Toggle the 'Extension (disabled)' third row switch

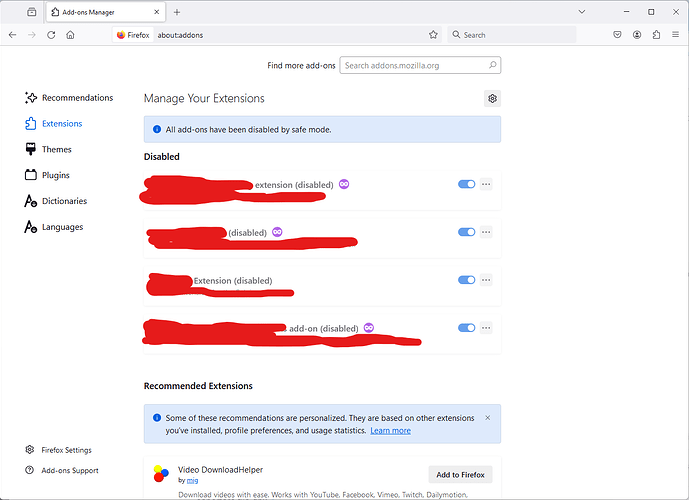[466, 280]
